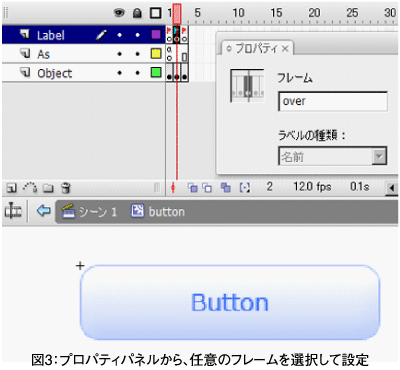Viewport: 400px width, 370px height.
Task: Go back with the blue arrow
Action: tap(44, 211)
